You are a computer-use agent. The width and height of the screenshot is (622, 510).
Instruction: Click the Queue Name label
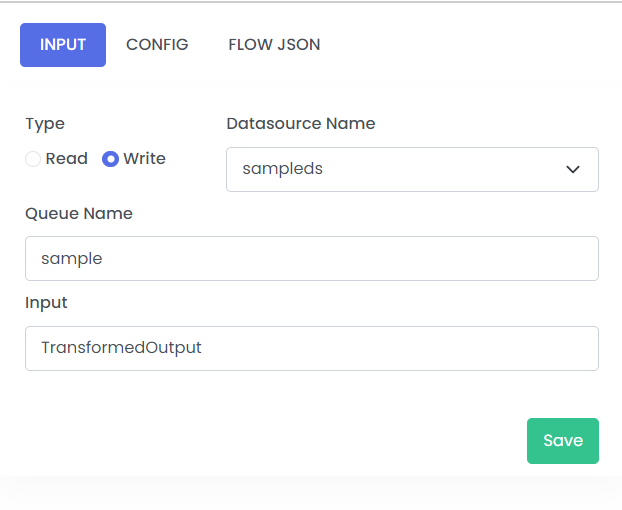[x=79, y=214]
